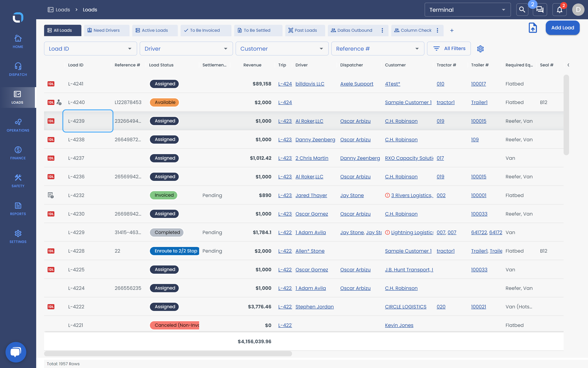Open the All Filters button
588x368 pixels.
point(449,49)
